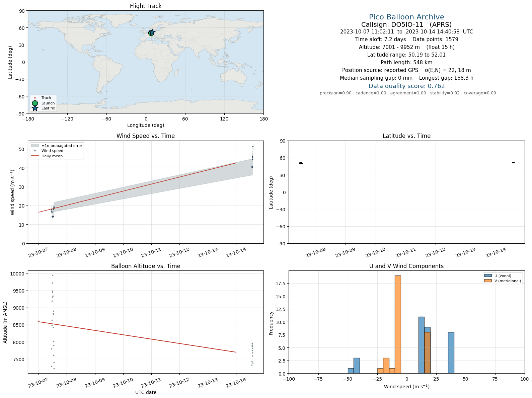Screen dimensions: 532x398
Task: Click the "Latitude vs. Time" plot title
Action: (406, 136)
